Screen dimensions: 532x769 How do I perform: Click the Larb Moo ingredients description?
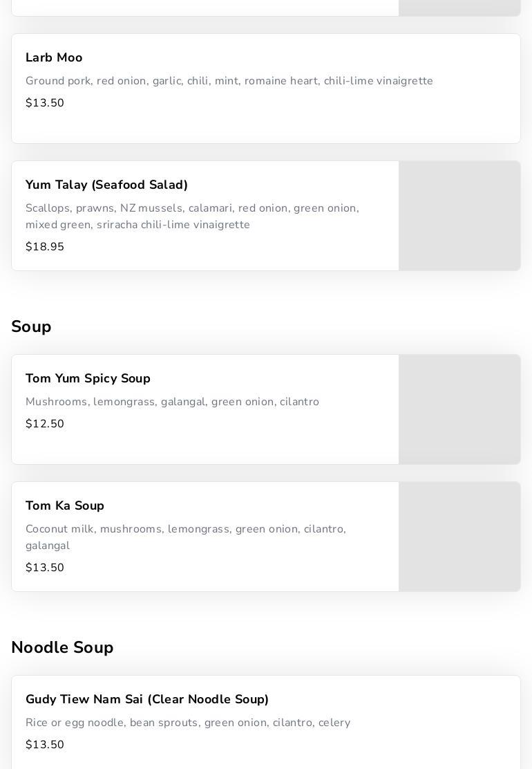[229, 81]
